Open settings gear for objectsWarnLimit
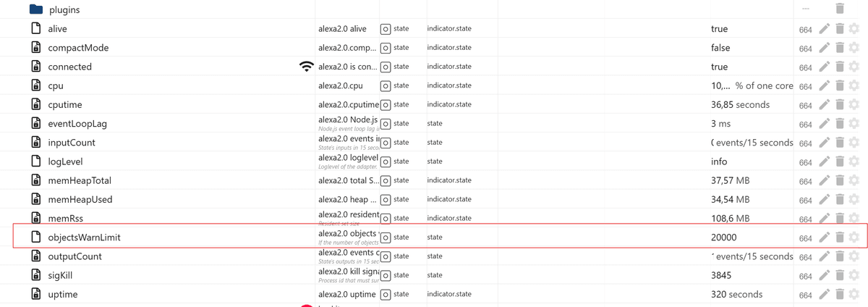The height and width of the screenshot is (307, 868). coord(854,237)
